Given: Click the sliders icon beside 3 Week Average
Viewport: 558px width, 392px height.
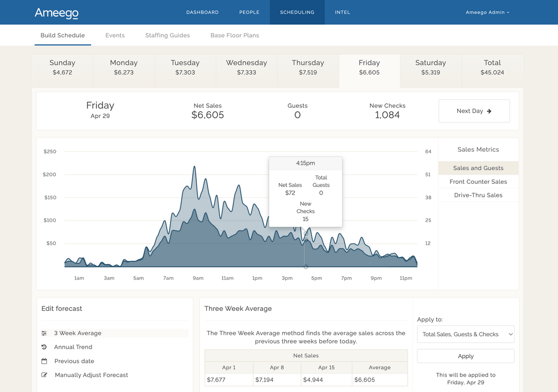Looking at the screenshot, I should coord(44,333).
